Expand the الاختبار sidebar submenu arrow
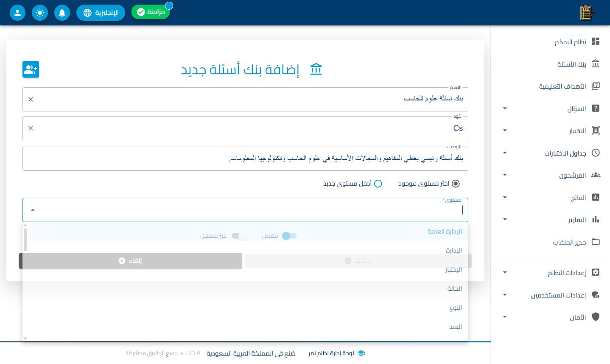This screenshot has height=364, width=610. tap(505, 131)
